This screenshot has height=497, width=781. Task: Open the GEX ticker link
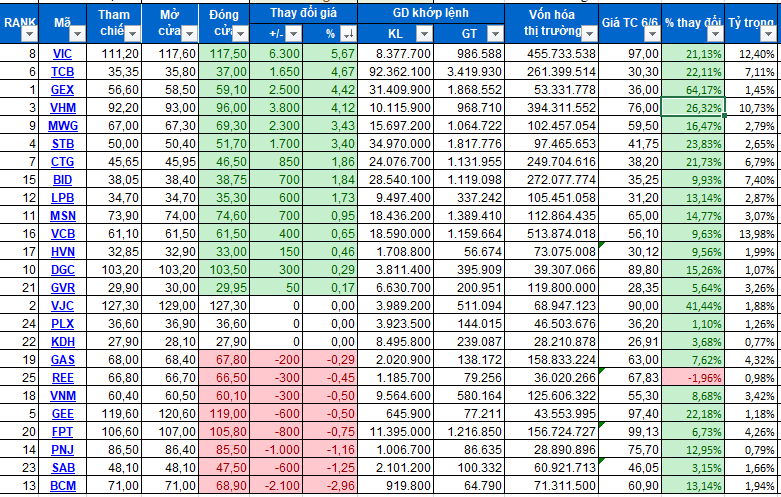(x=62, y=90)
